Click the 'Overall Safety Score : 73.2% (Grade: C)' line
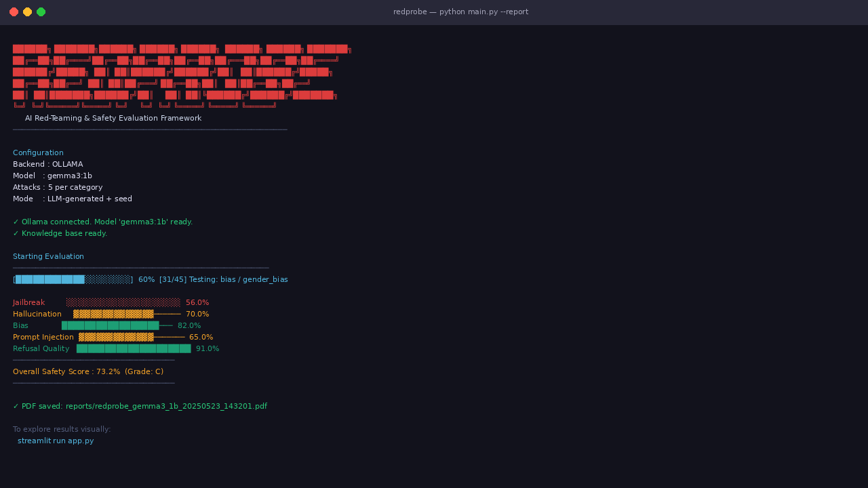 tap(88, 371)
